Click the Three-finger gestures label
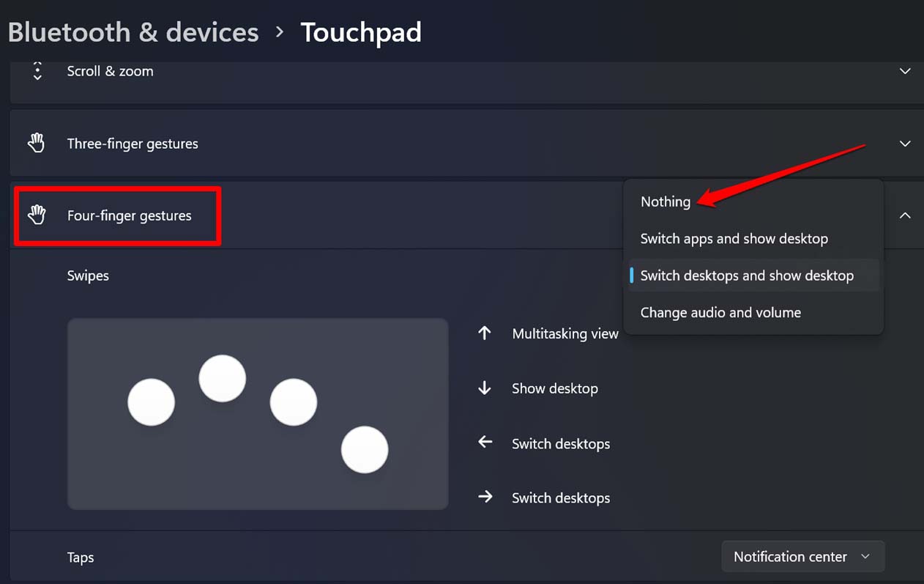924x584 pixels. (x=133, y=144)
